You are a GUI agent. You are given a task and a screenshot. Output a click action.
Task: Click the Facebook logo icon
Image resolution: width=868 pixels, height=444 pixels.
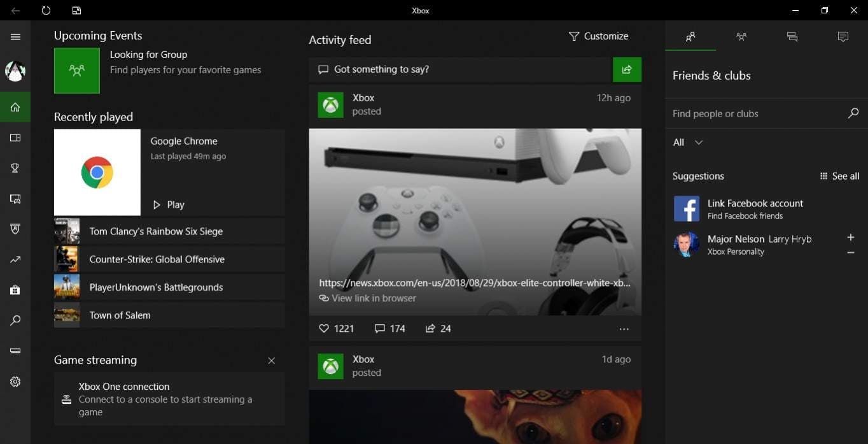click(687, 209)
